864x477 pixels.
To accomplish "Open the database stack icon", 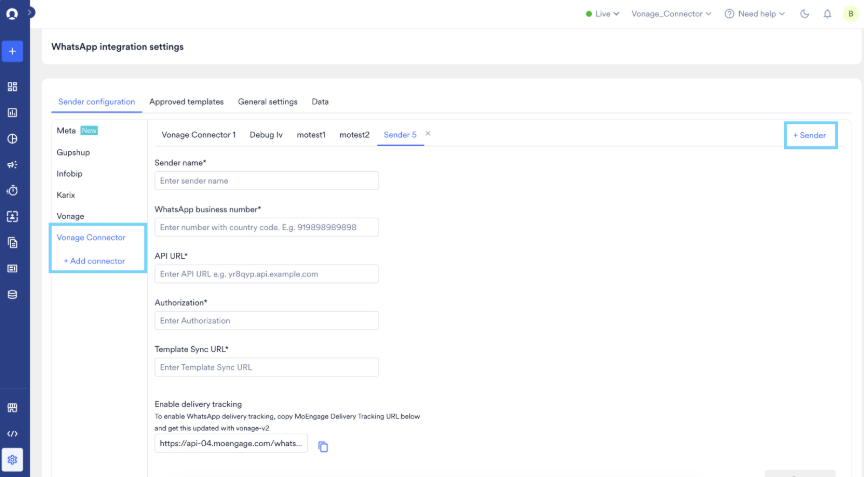I will click(x=12, y=295).
